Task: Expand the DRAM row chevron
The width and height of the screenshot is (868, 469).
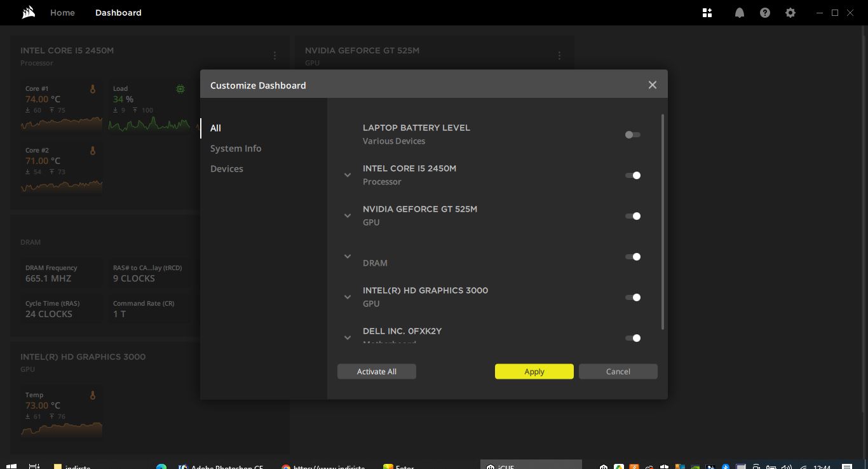Action: coord(348,256)
